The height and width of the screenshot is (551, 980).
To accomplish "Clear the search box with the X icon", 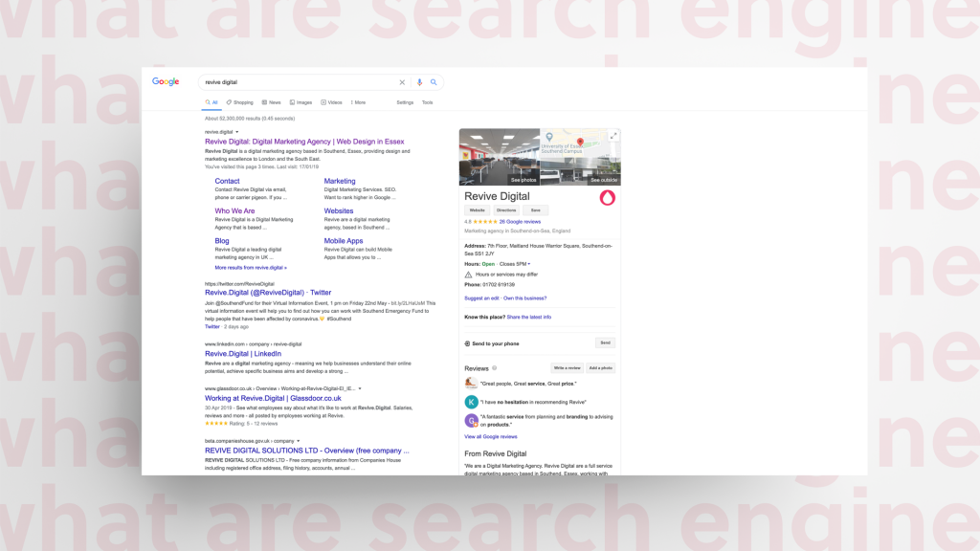I will coord(402,82).
